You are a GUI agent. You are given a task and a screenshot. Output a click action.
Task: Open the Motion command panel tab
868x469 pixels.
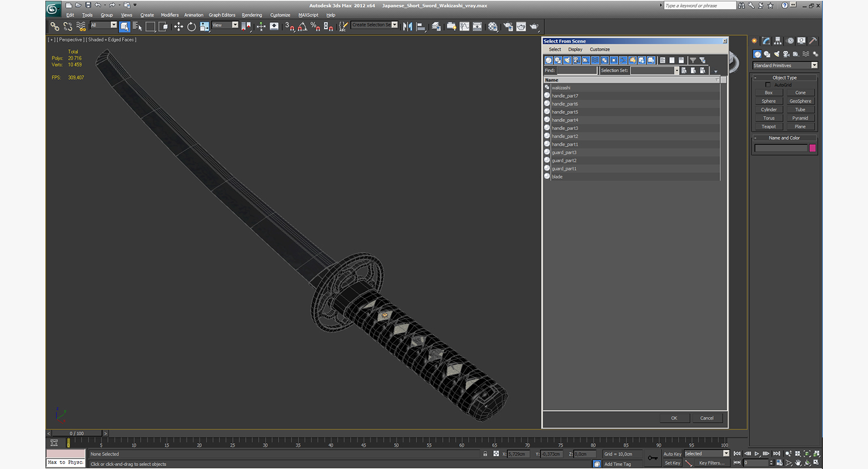(x=789, y=40)
